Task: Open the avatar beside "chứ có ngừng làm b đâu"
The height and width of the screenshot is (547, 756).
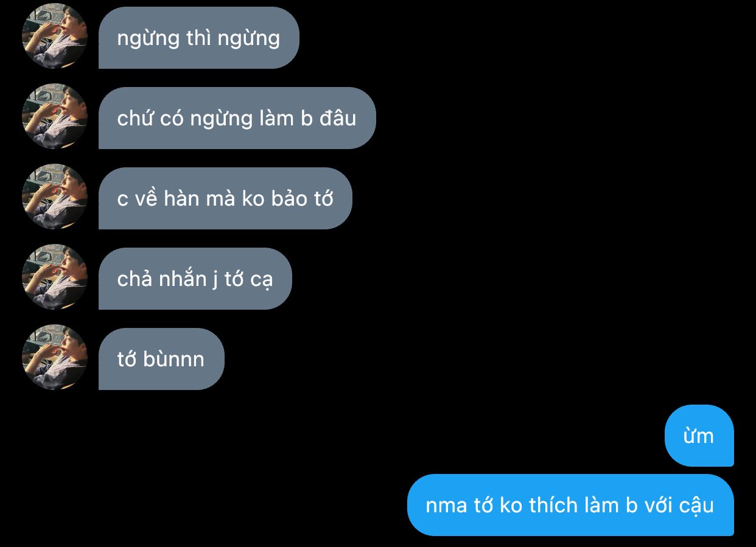Action: click(x=55, y=116)
